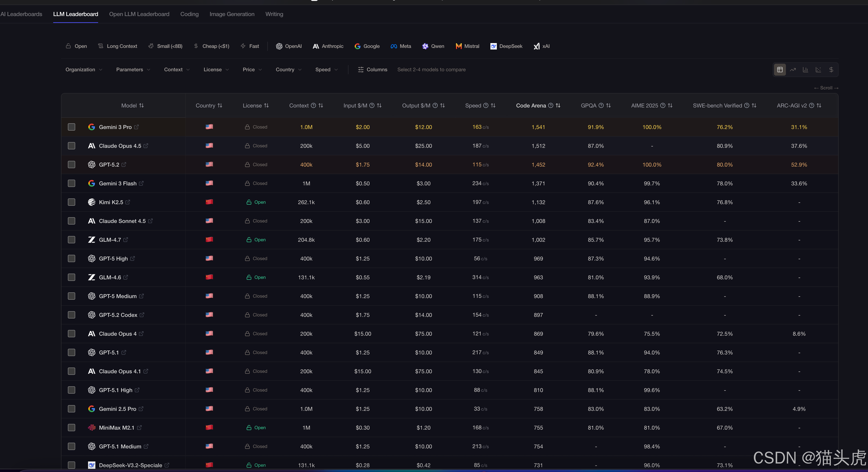Open the Columns settings button
The width and height of the screenshot is (868, 472).
coord(372,70)
